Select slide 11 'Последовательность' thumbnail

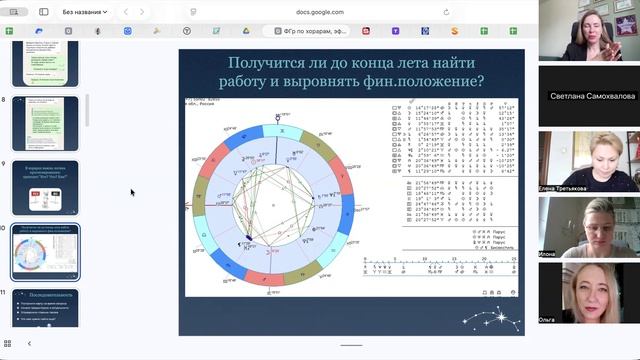click(45, 308)
